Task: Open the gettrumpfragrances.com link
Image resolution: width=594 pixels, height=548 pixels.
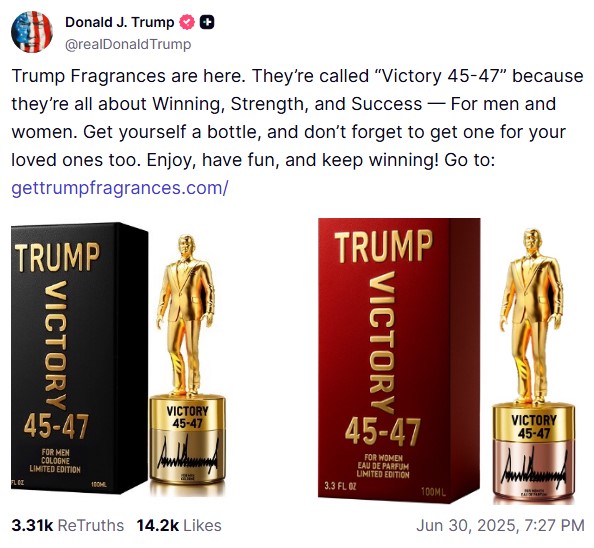Action: click(x=120, y=187)
